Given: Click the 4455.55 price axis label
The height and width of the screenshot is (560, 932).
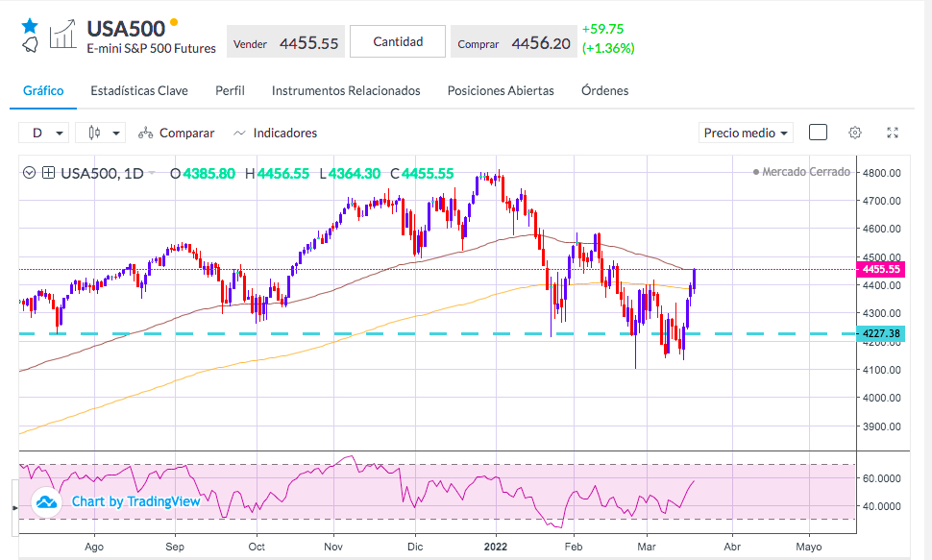Looking at the screenshot, I should [881, 269].
